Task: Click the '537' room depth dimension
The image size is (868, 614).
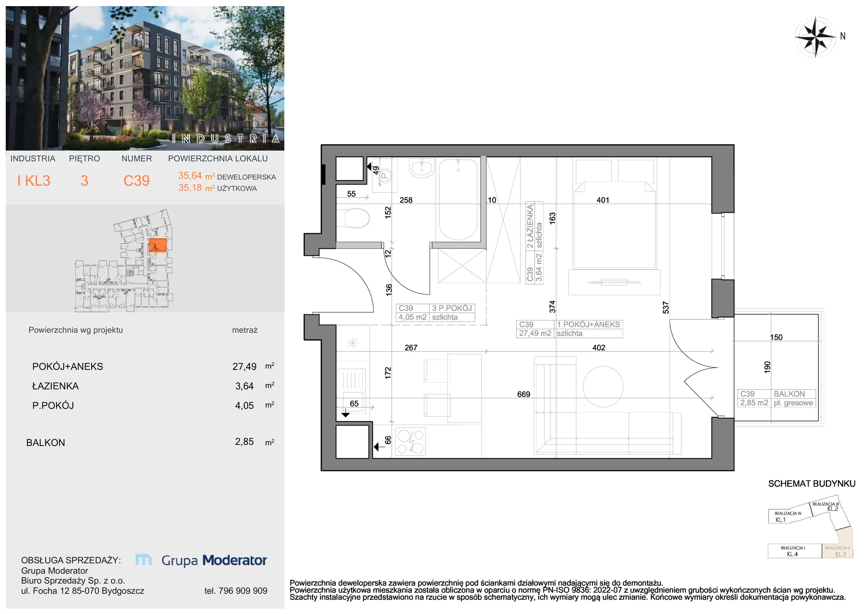Action: click(666, 307)
